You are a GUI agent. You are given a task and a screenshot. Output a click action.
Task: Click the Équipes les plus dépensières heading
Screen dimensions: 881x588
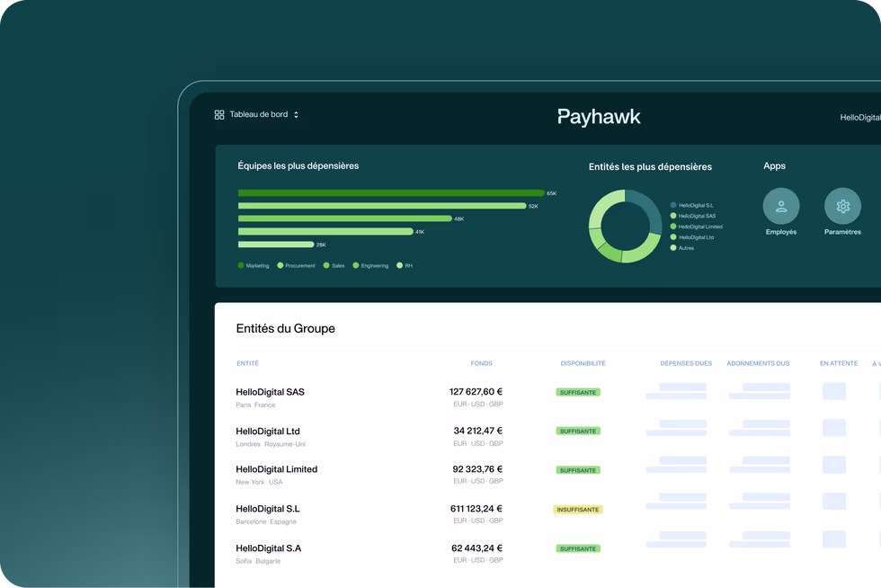(298, 165)
